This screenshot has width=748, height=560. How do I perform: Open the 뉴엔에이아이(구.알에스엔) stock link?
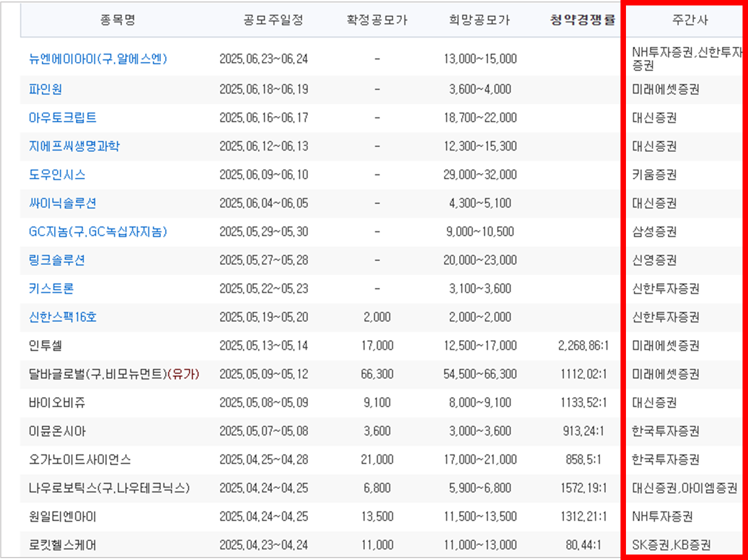click(98, 59)
